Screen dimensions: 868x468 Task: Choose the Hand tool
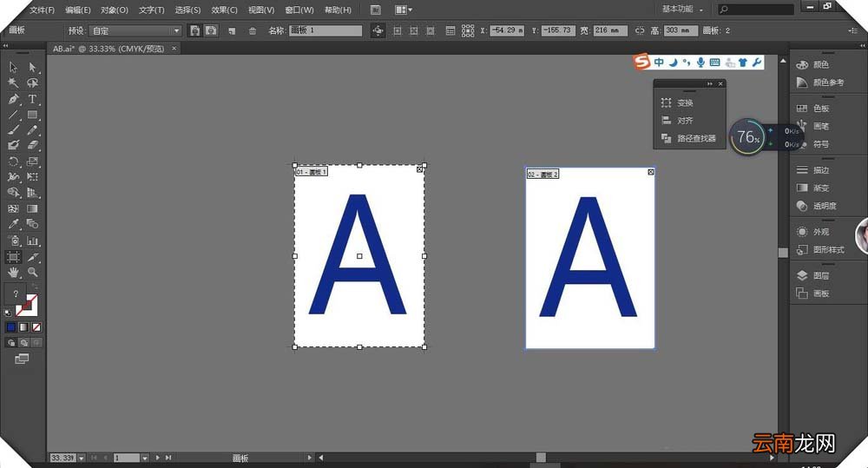(x=13, y=272)
